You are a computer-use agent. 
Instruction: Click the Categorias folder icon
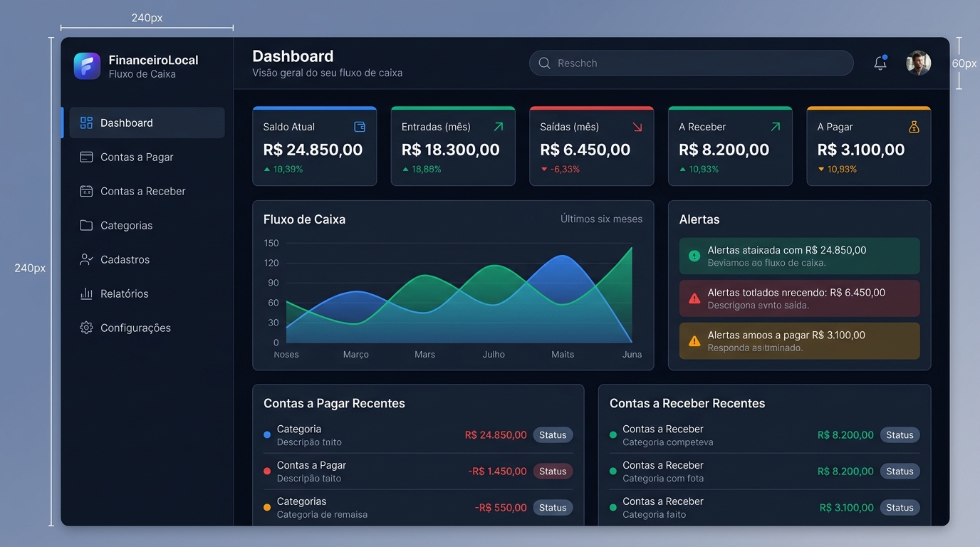pyautogui.click(x=86, y=225)
